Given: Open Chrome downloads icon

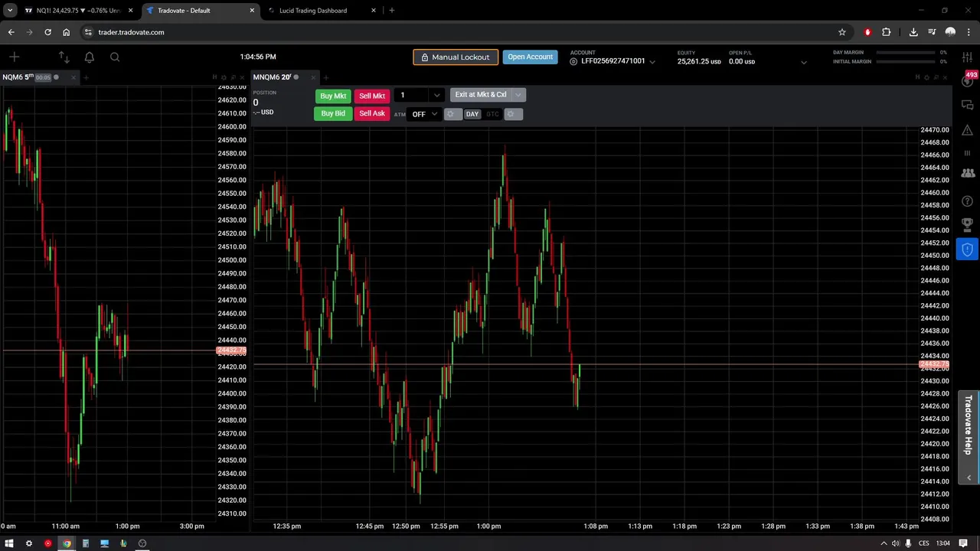Looking at the screenshot, I should (x=913, y=32).
